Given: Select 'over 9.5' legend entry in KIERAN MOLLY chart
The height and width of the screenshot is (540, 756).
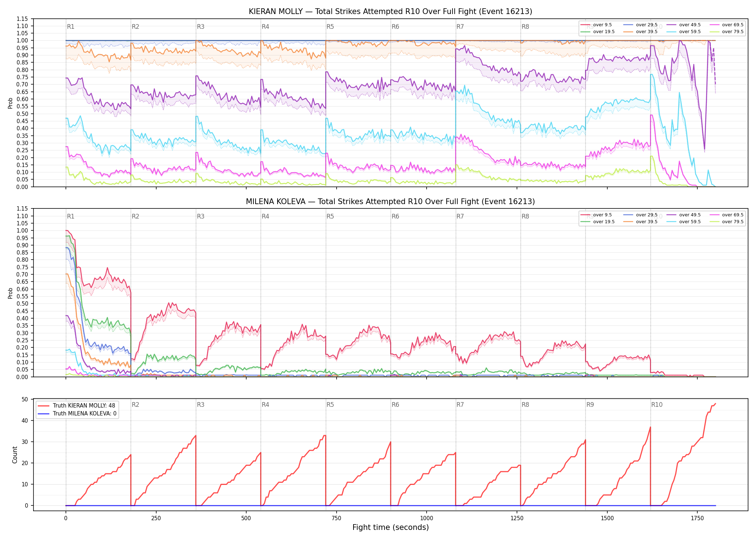Looking at the screenshot, I should 596,25.
